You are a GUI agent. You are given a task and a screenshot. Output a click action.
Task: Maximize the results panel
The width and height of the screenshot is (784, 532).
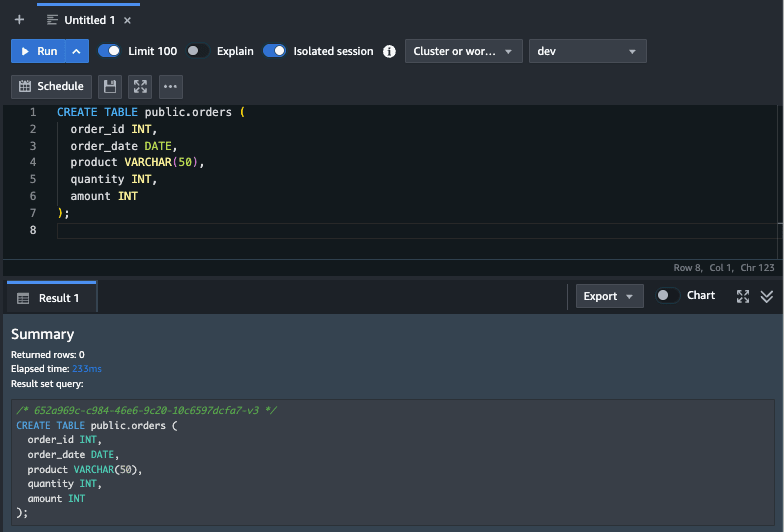[743, 296]
